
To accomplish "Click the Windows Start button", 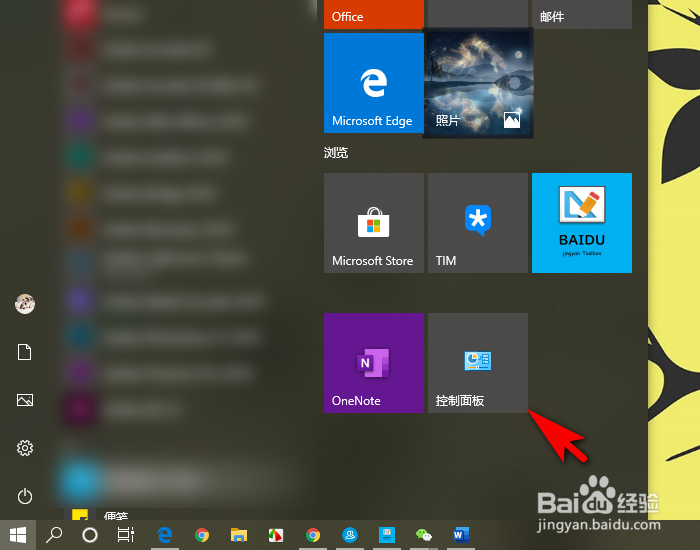I will 18,535.
